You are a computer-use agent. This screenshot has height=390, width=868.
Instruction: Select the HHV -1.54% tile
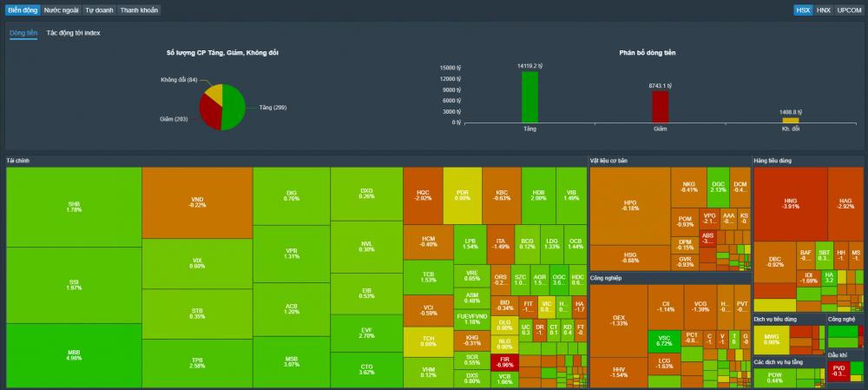coord(619,373)
